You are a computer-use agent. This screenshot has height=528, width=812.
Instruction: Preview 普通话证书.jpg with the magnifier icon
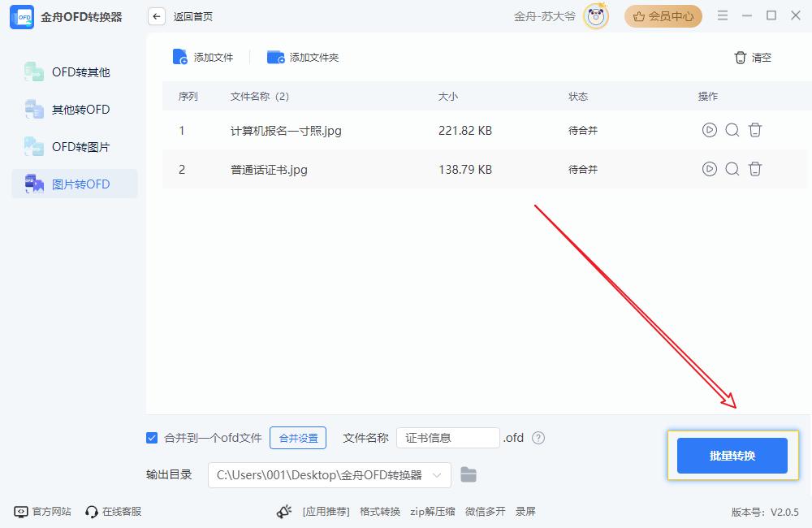732,169
